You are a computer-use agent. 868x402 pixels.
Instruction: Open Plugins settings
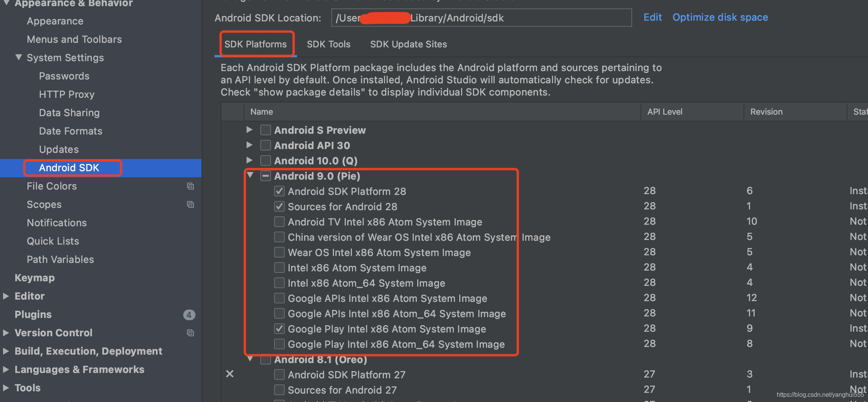(x=33, y=314)
